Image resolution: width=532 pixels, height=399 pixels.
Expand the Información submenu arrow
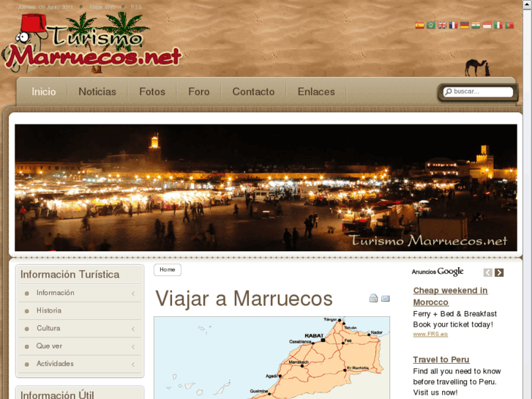tap(133, 294)
